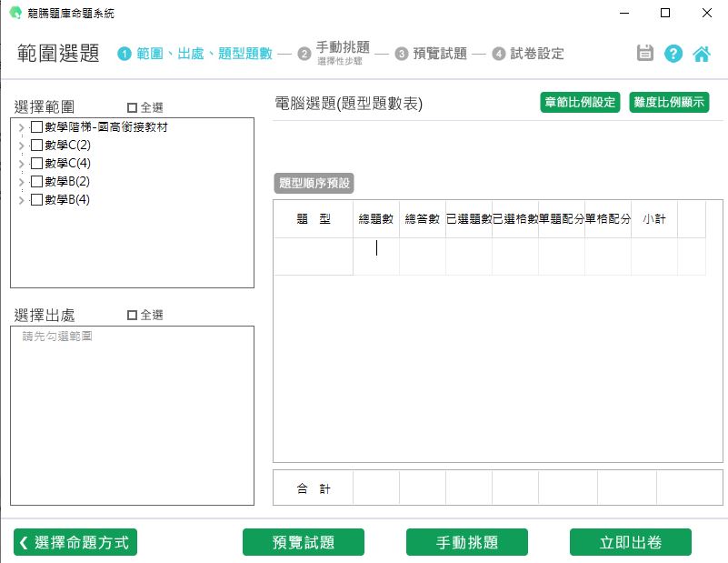Go to home via house icon
The height and width of the screenshot is (563, 728).
click(x=702, y=53)
